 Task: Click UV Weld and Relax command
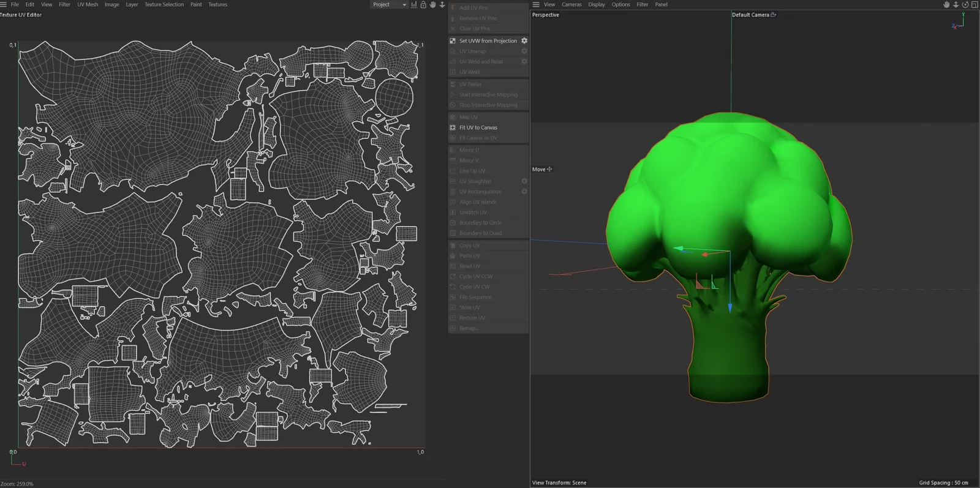(488, 62)
